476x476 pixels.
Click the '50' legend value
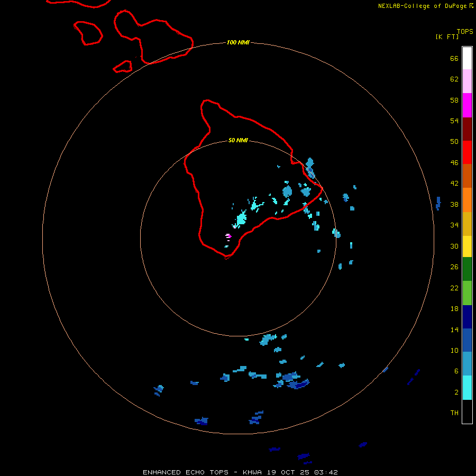pyautogui.click(x=454, y=141)
